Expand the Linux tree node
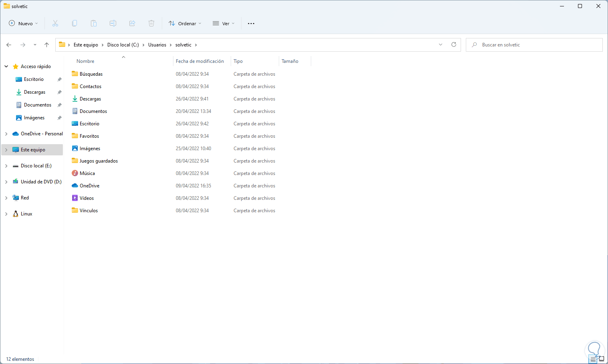608x364 pixels. click(6, 214)
